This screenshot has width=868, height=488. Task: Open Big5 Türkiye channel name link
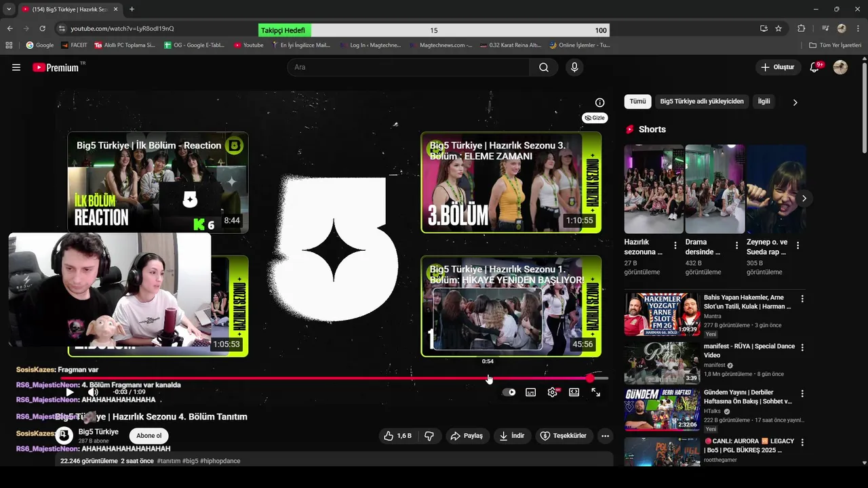point(98,432)
